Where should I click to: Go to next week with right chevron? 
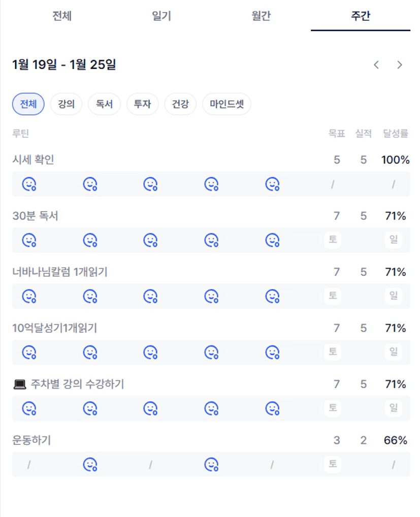pos(400,65)
